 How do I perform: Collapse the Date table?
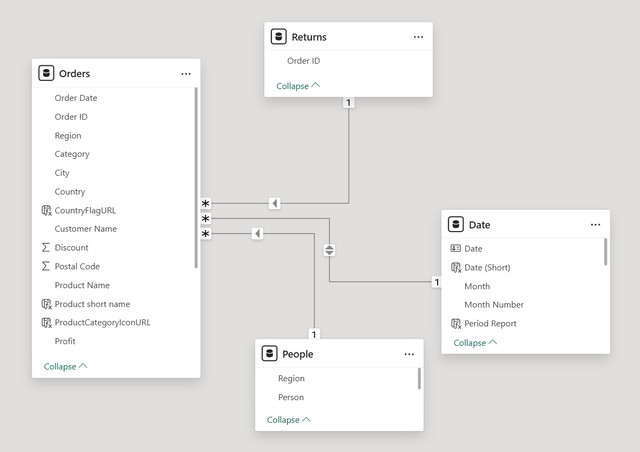coord(475,343)
